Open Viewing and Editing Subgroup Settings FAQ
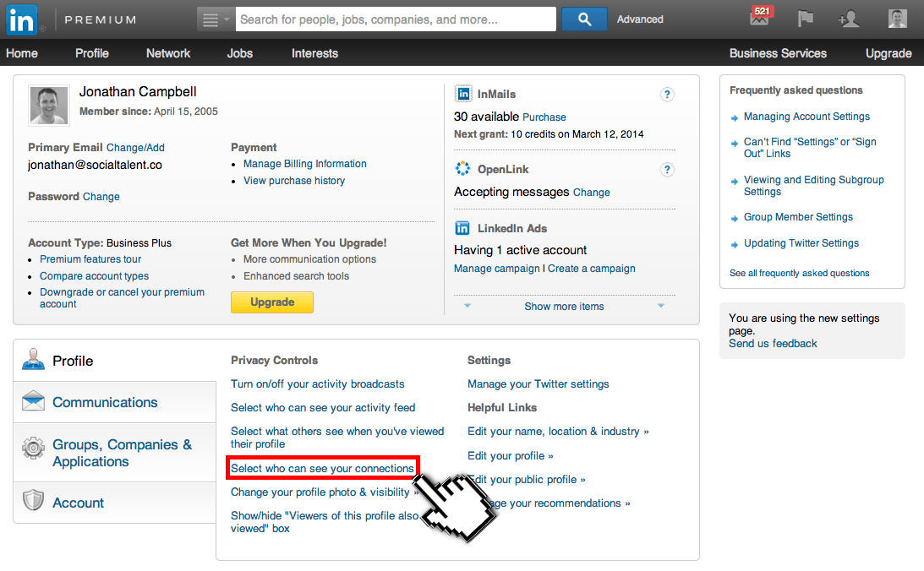 pyautogui.click(x=814, y=186)
